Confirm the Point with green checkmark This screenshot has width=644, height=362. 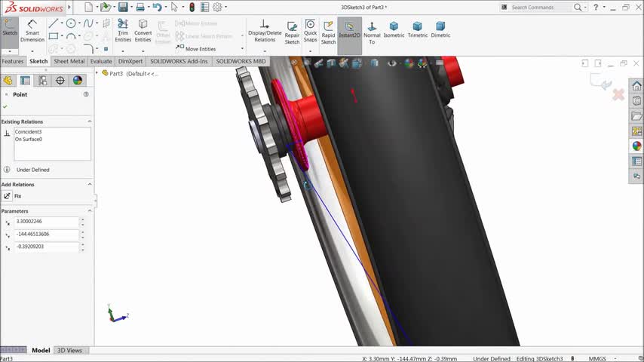pos(5,106)
